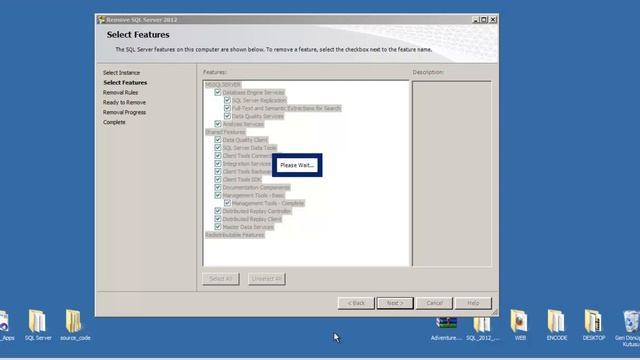Toggle Client Tools Connectivity checkbox
Image resolution: width=640 pixels, height=360 pixels.
(218, 156)
